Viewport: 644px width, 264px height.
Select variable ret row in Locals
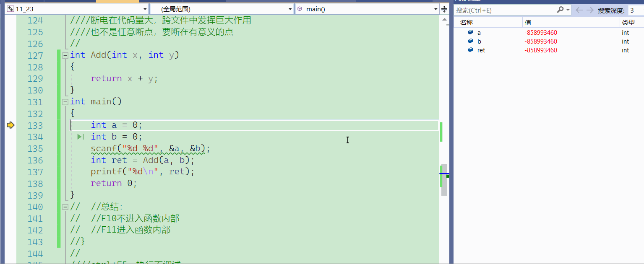[x=549, y=50]
